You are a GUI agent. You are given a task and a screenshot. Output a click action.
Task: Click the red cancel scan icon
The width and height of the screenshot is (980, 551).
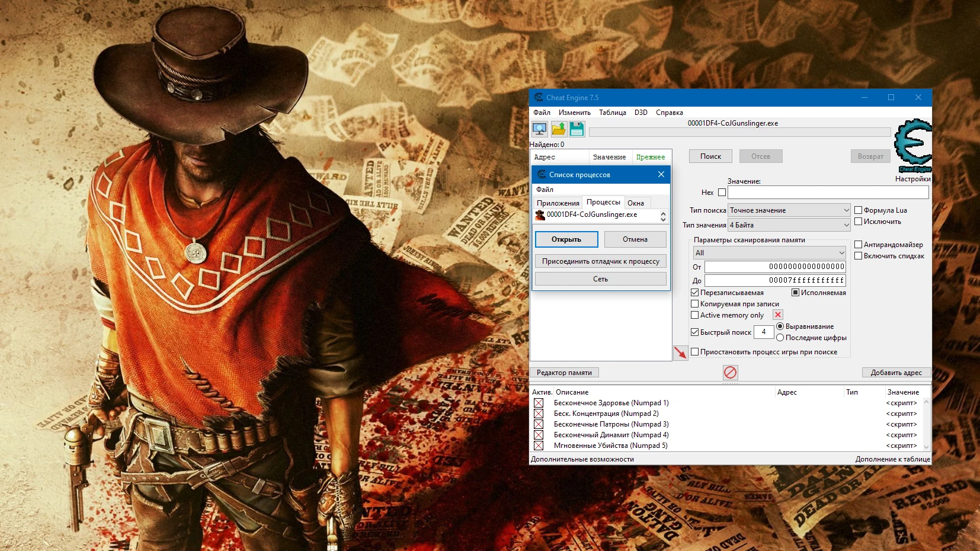point(731,373)
